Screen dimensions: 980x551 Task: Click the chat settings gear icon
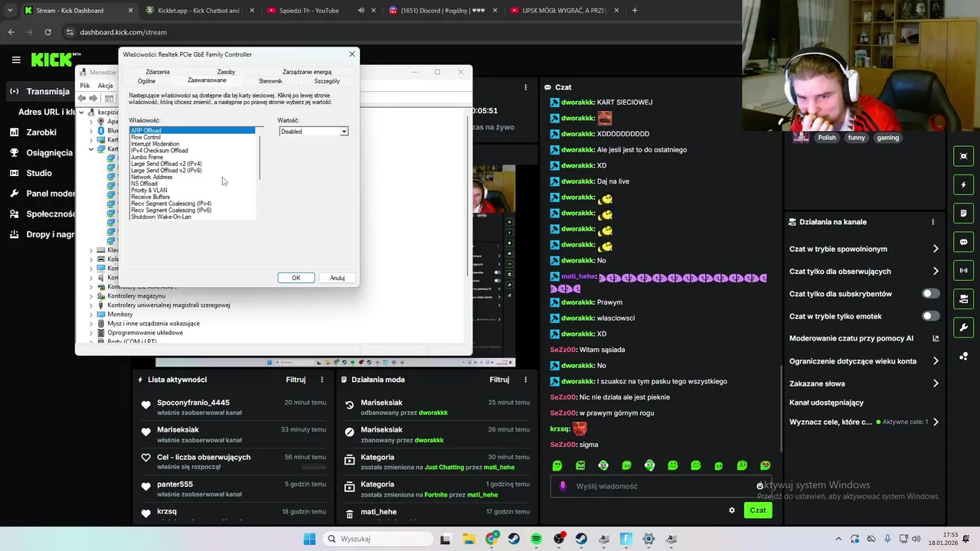coord(732,510)
